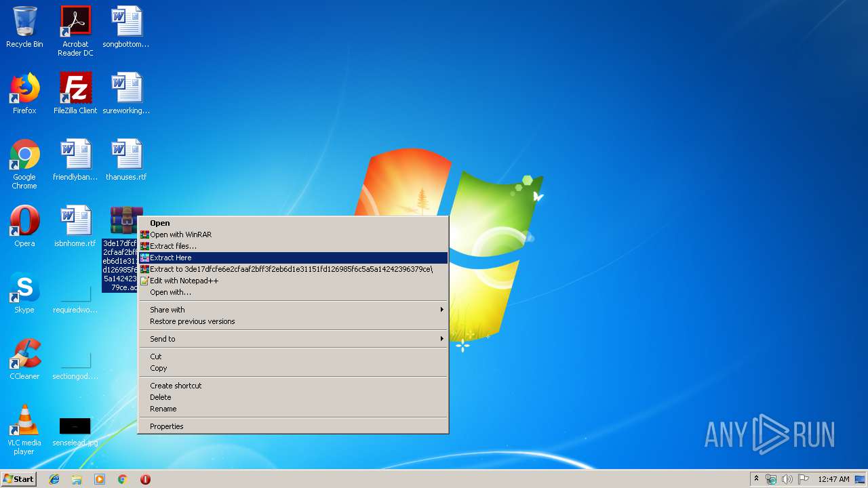Choose Copy from context menu
Image resolution: width=868 pixels, height=488 pixels.
[x=293, y=368]
